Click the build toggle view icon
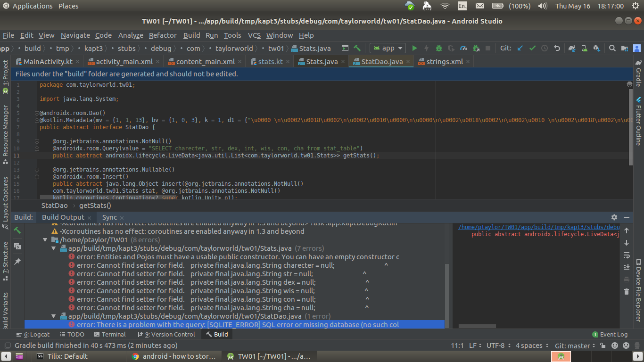The width and height of the screenshot is (644, 362). [x=17, y=246]
